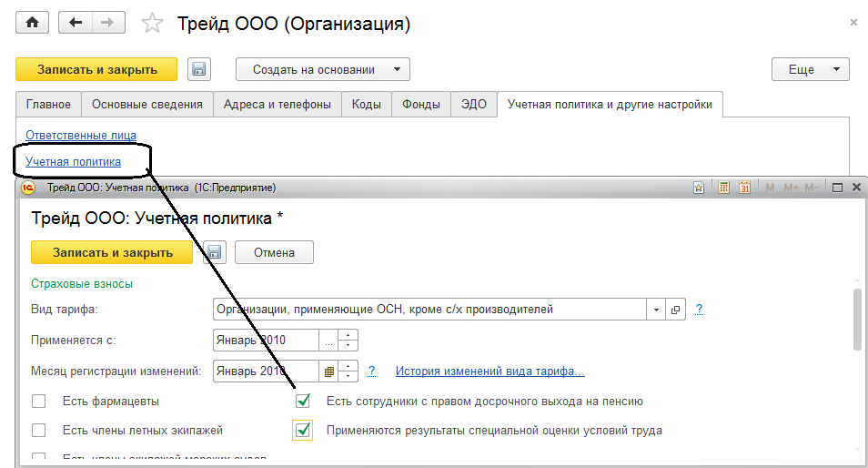Maximize the accounting policy window
The width and height of the screenshot is (868, 468).
(838, 188)
